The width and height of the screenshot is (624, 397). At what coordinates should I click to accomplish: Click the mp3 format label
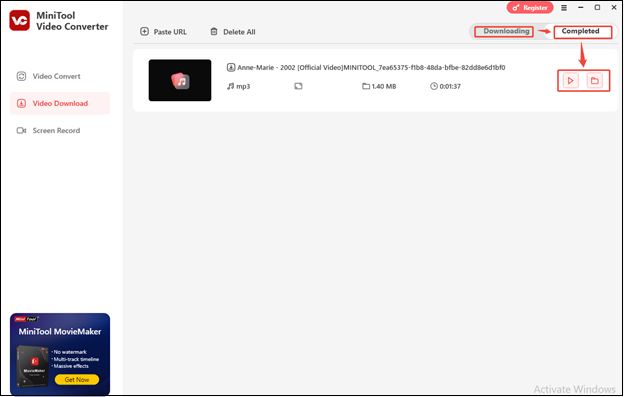pyautogui.click(x=243, y=86)
